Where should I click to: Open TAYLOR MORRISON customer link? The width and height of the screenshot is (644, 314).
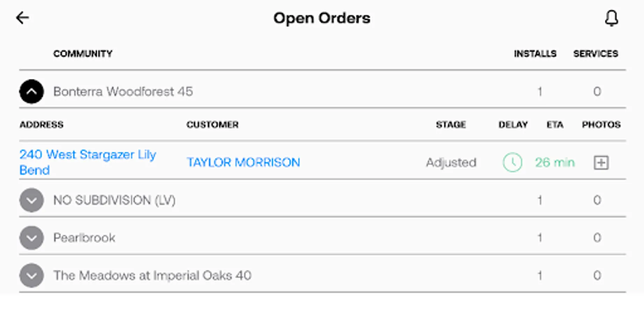coord(243,162)
